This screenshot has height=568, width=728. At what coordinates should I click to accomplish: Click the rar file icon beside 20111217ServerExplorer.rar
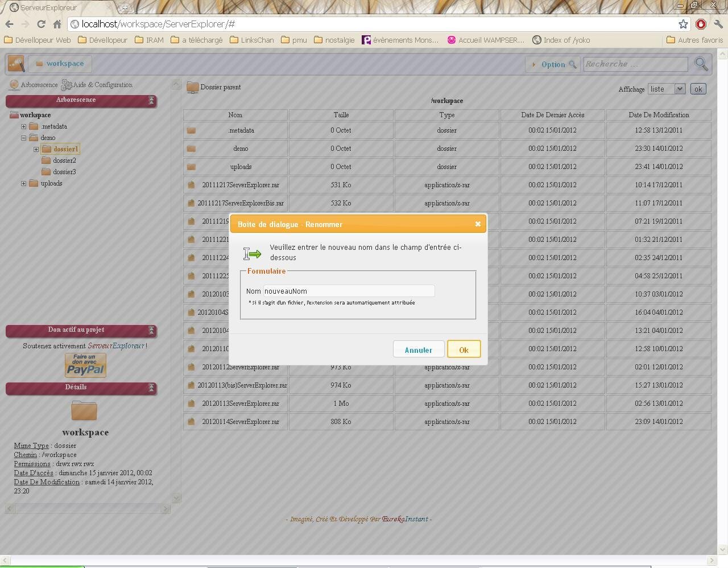pyautogui.click(x=191, y=184)
